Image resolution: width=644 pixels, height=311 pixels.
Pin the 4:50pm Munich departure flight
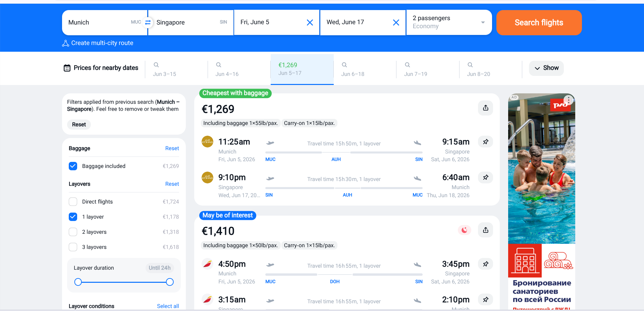pyautogui.click(x=485, y=264)
